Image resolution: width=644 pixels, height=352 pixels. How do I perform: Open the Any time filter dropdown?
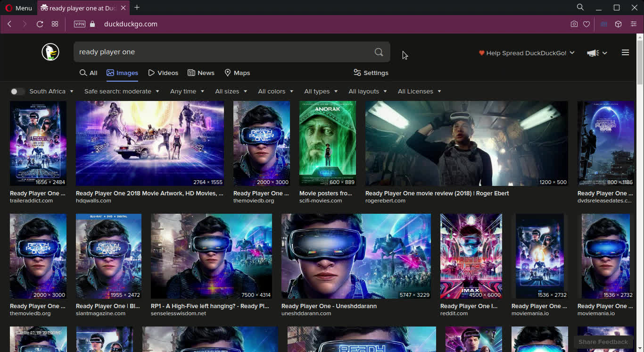click(187, 92)
